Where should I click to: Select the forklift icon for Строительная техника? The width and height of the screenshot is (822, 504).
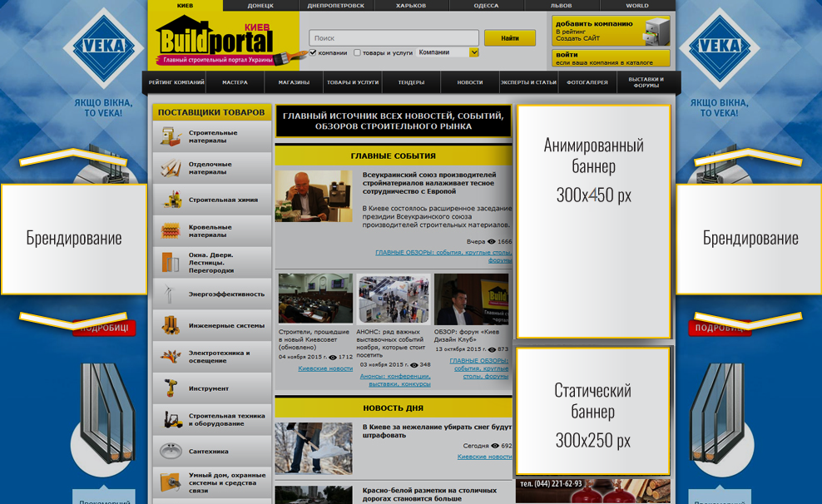[172, 419]
